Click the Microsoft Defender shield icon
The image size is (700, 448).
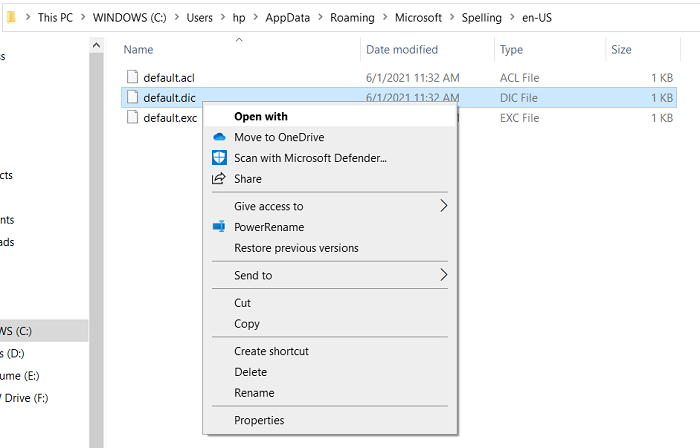tap(220, 158)
